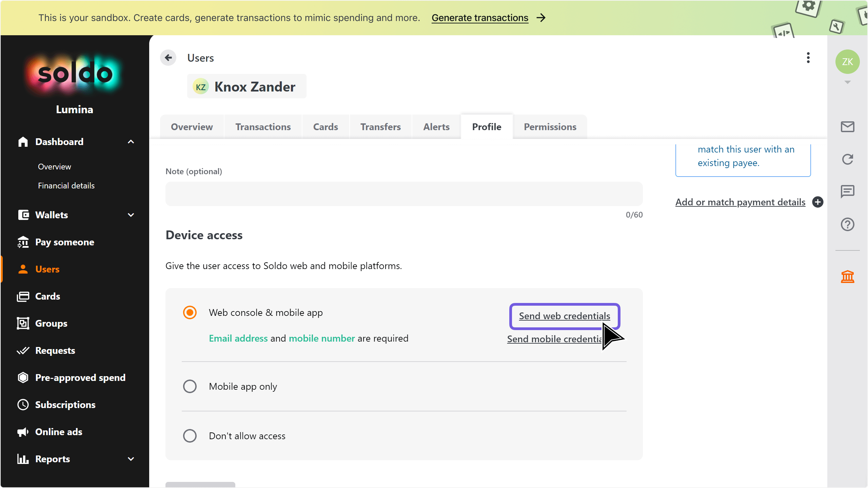868x488 pixels.
Task: Collapse the Dashboard menu section
Action: point(131,142)
